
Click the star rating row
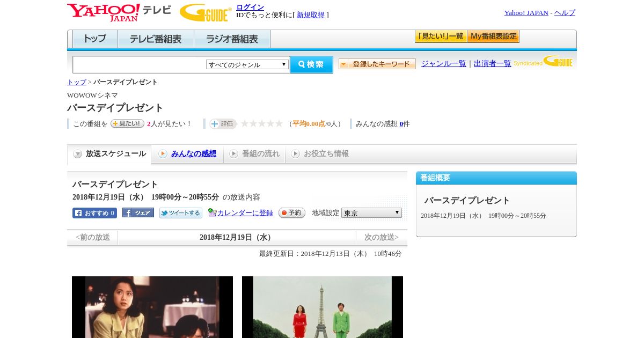point(262,123)
